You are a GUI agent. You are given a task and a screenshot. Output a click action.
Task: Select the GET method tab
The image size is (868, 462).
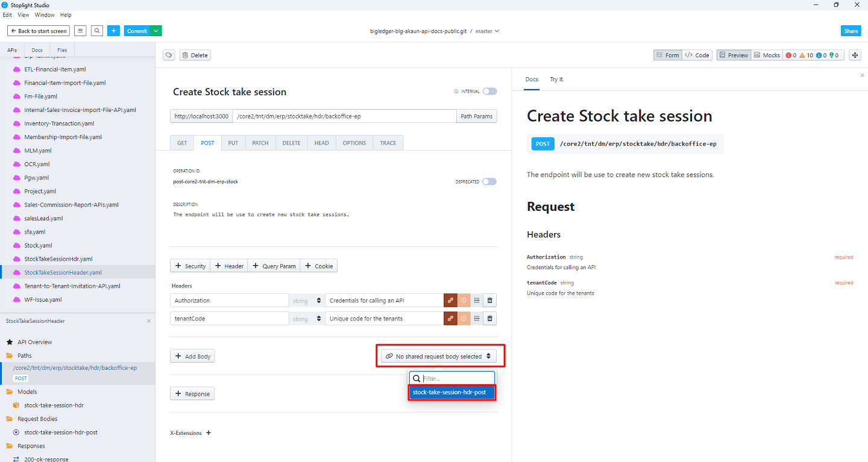click(x=182, y=143)
